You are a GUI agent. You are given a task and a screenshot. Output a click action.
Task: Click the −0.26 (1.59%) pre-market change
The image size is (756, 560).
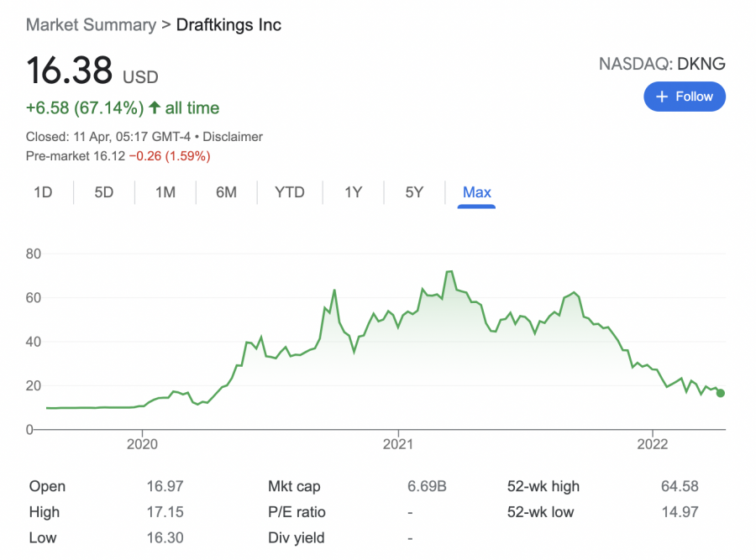[x=170, y=156]
